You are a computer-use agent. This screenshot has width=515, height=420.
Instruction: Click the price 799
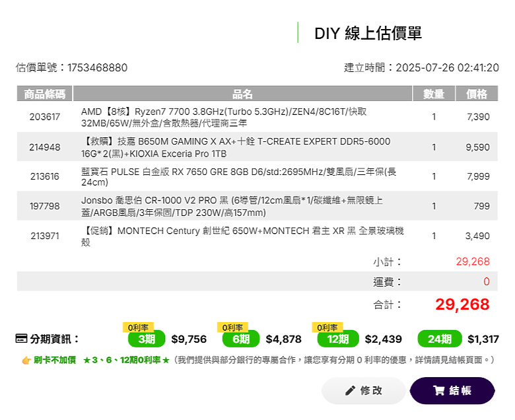click(x=482, y=206)
